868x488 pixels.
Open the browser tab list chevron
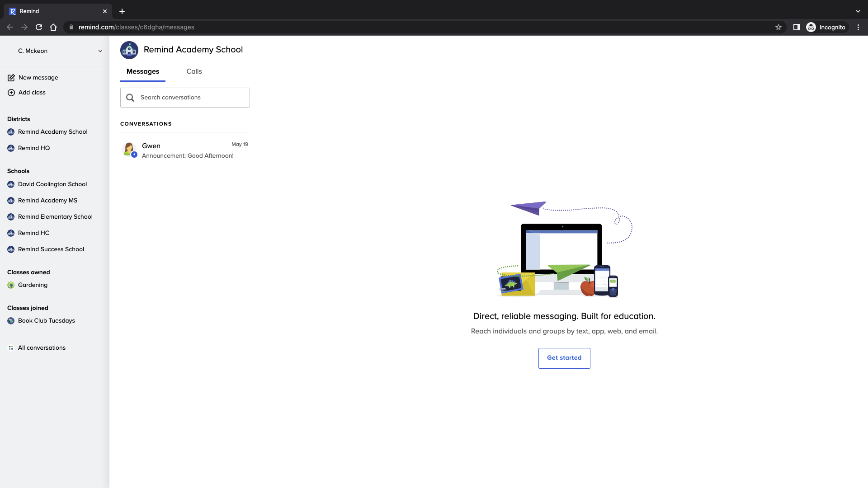(x=858, y=11)
